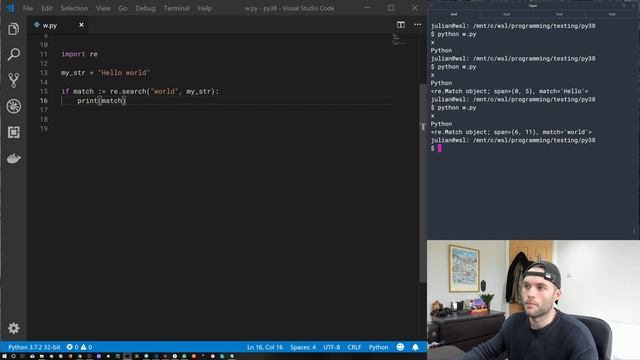The width and height of the screenshot is (640, 360).
Task: Click the VS Code logo in title bar
Action: point(11,8)
